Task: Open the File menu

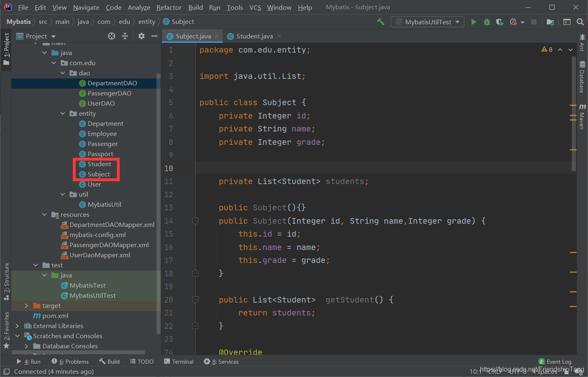Action: tap(23, 7)
